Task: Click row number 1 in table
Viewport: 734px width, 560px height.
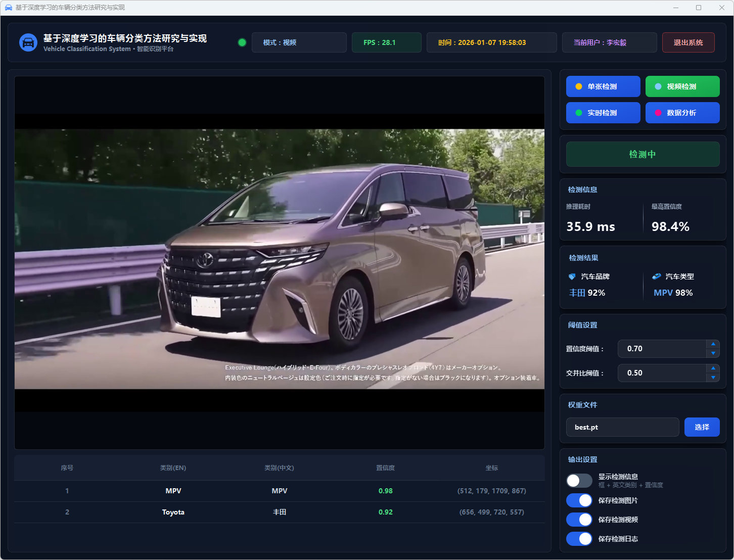Action: tap(67, 491)
